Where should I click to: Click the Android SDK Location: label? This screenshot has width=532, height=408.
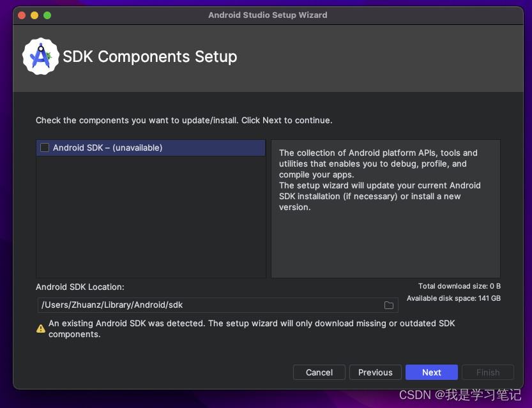pos(80,287)
